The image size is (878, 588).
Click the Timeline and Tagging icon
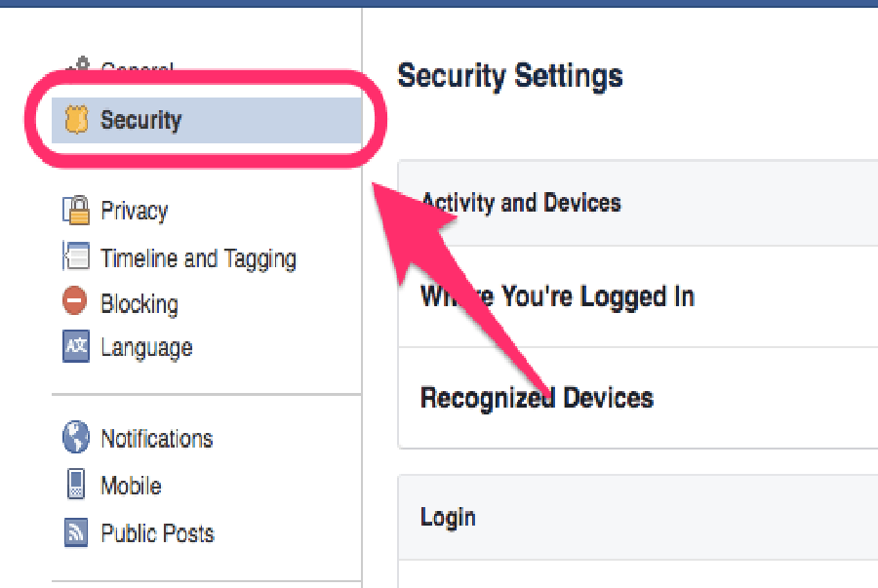[76, 256]
